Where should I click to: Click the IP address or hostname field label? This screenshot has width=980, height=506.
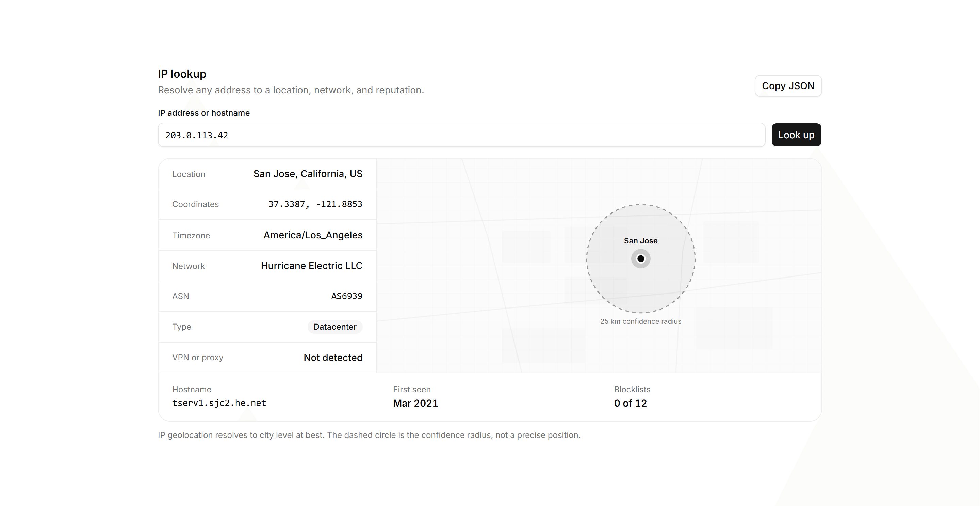click(203, 113)
